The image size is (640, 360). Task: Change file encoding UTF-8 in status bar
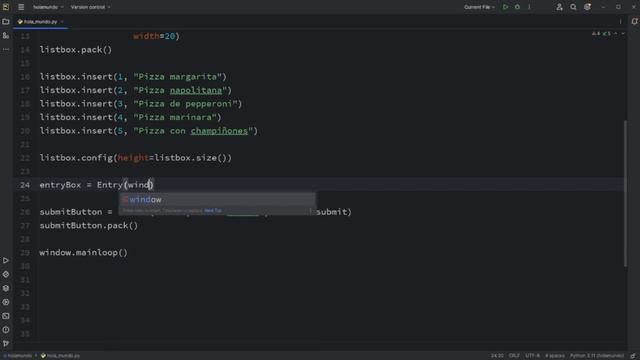(x=532, y=356)
